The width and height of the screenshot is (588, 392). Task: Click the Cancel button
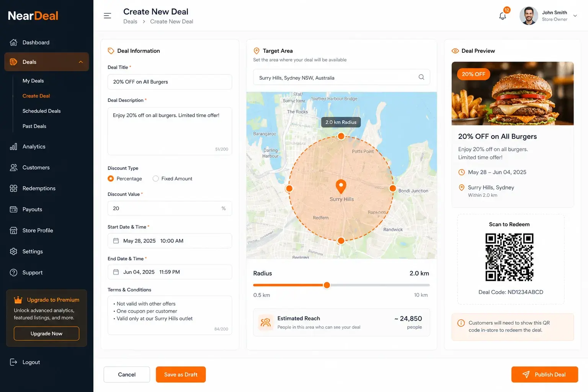[x=127, y=374]
